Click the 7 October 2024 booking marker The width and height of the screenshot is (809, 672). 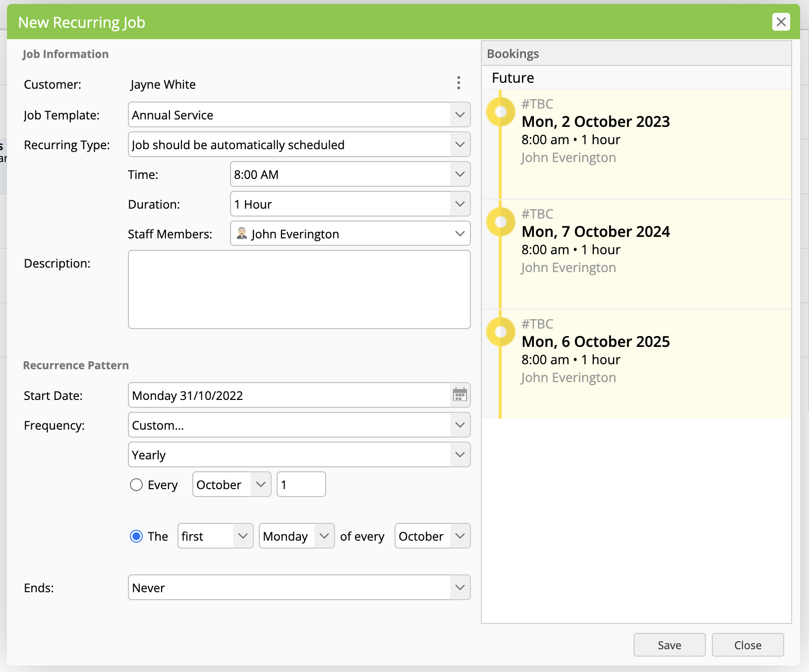[x=501, y=222]
